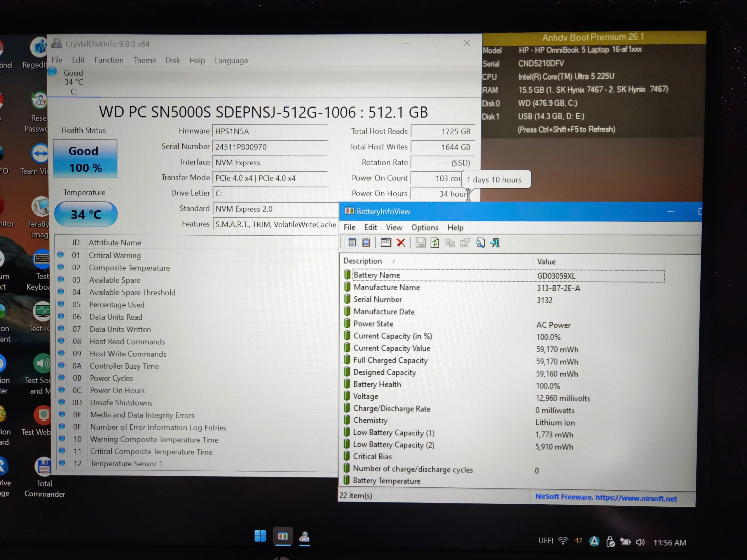Click the 34 °C temperature button
747x560 pixels.
point(86,214)
